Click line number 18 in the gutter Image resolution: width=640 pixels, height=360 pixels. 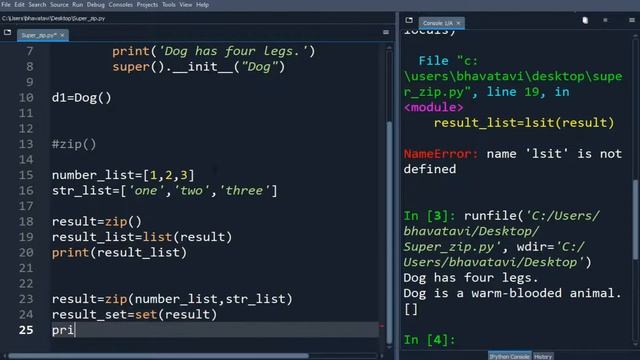(x=26, y=222)
